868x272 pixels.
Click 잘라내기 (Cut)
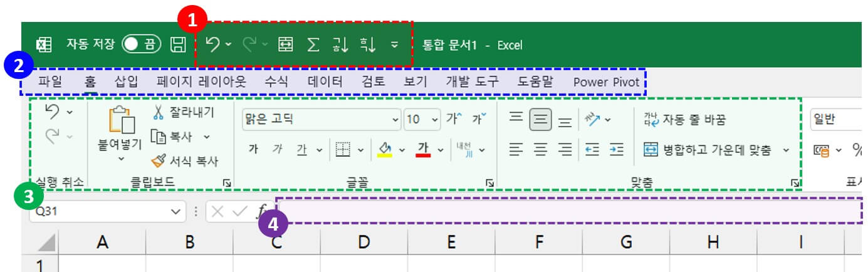[x=184, y=112]
